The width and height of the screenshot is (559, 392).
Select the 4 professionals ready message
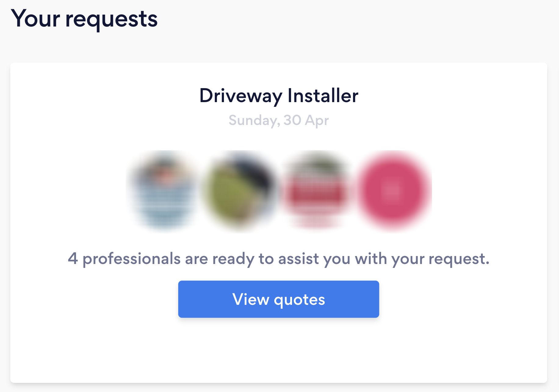click(279, 259)
